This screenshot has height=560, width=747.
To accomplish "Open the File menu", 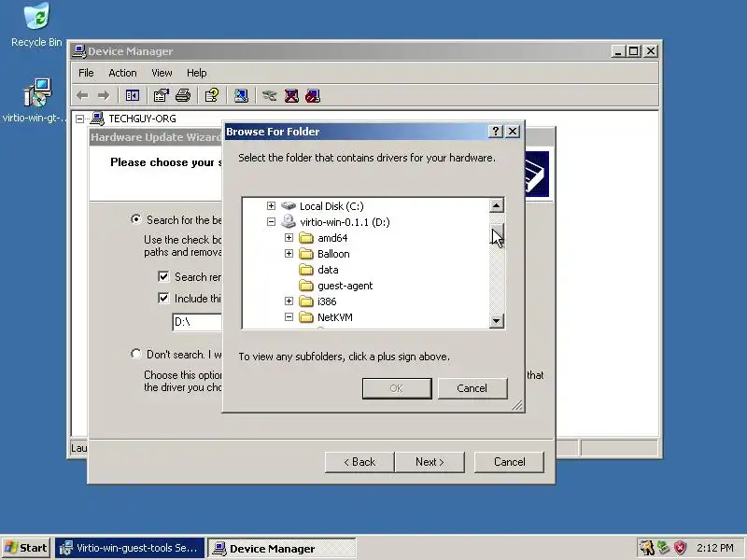I will tap(86, 73).
